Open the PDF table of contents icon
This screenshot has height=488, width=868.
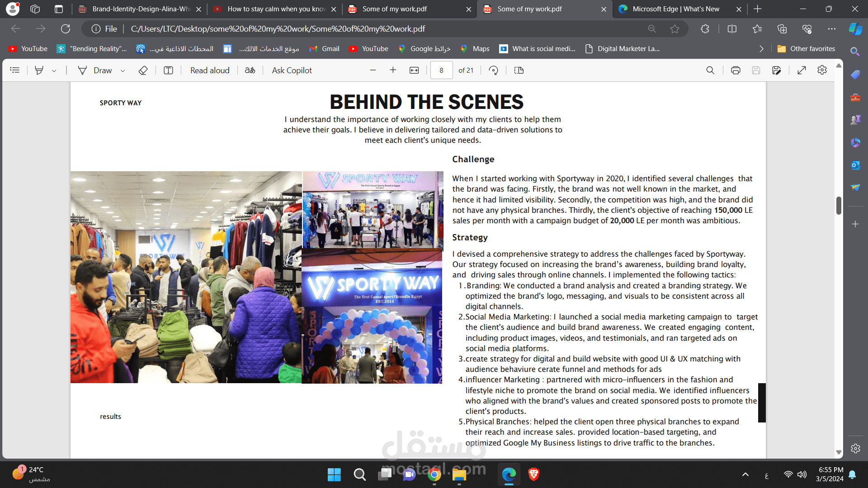(x=15, y=70)
